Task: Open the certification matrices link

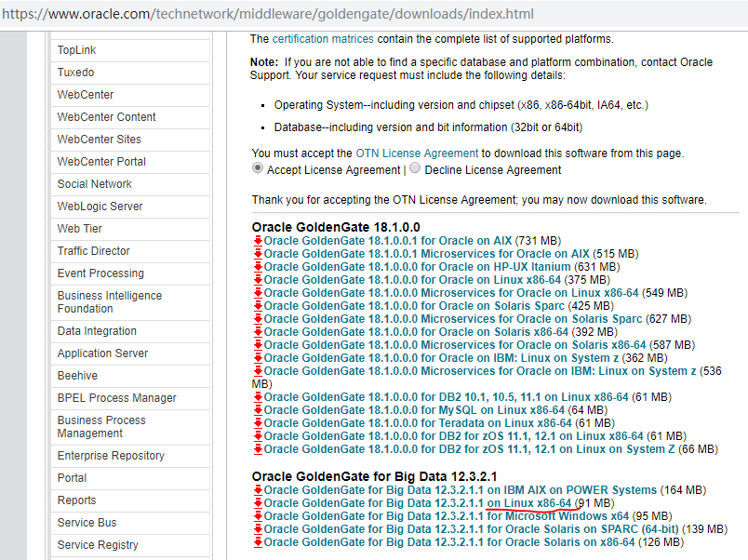Action: point(323,39)
